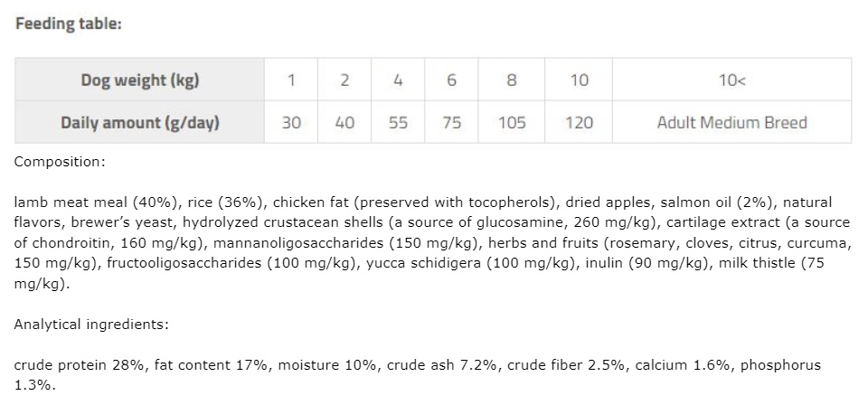Click the "10<" dog weight cell
This screenshot has width=868, height=405.
click(731, 80)
